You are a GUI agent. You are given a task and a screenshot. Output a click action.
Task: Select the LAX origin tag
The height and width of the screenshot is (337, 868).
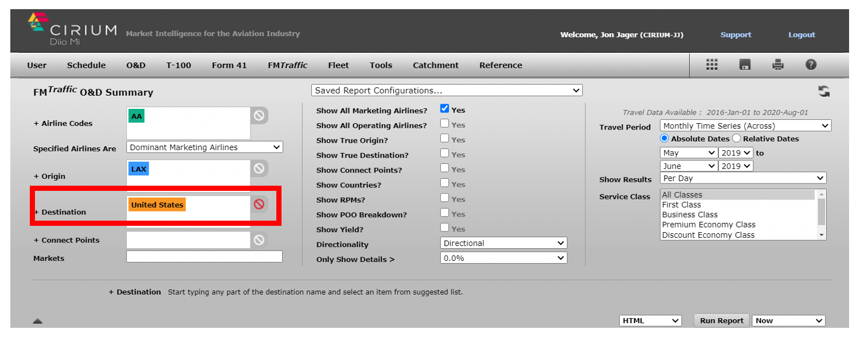[x=139, y=169]
